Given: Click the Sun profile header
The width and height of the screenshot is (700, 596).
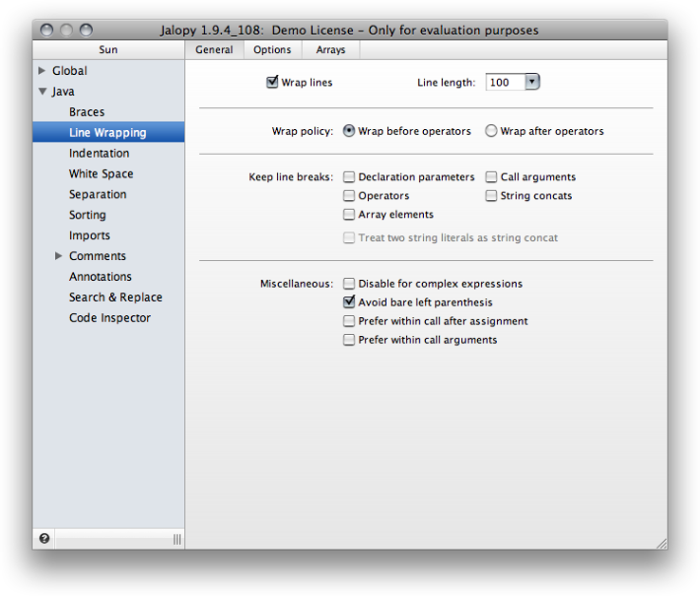Looking at the screenshot, I should pyautogui.click(x=108, y=49).
